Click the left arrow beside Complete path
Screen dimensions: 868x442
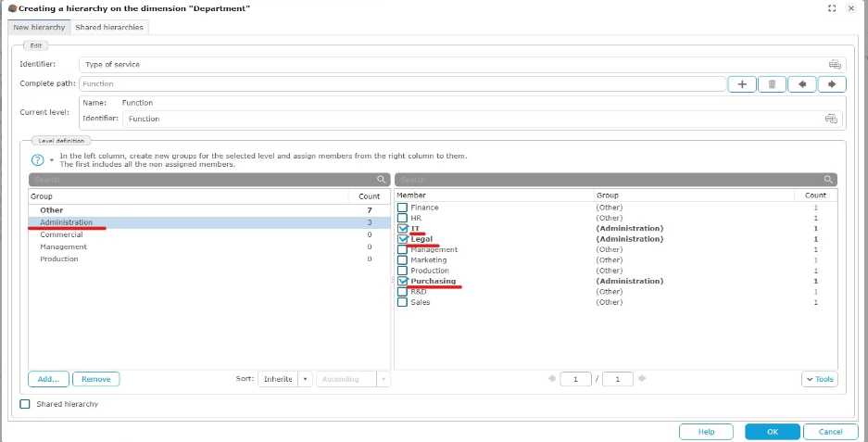801,84
